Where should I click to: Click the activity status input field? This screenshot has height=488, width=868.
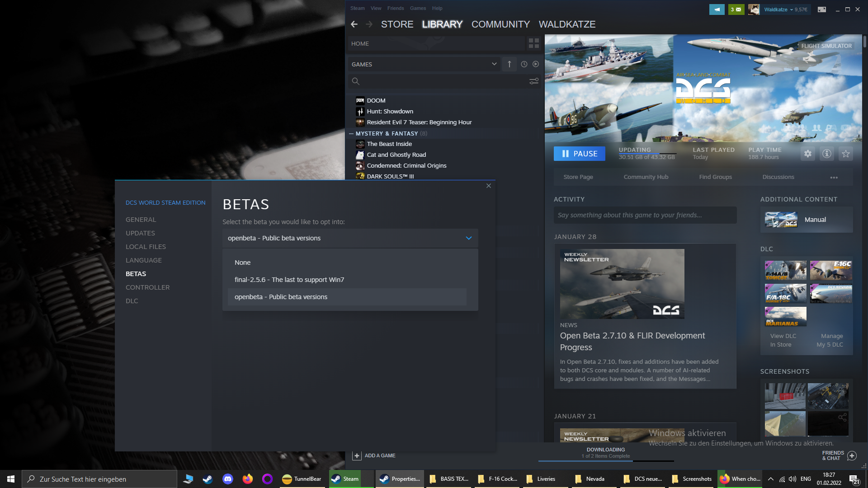[645, 215]
